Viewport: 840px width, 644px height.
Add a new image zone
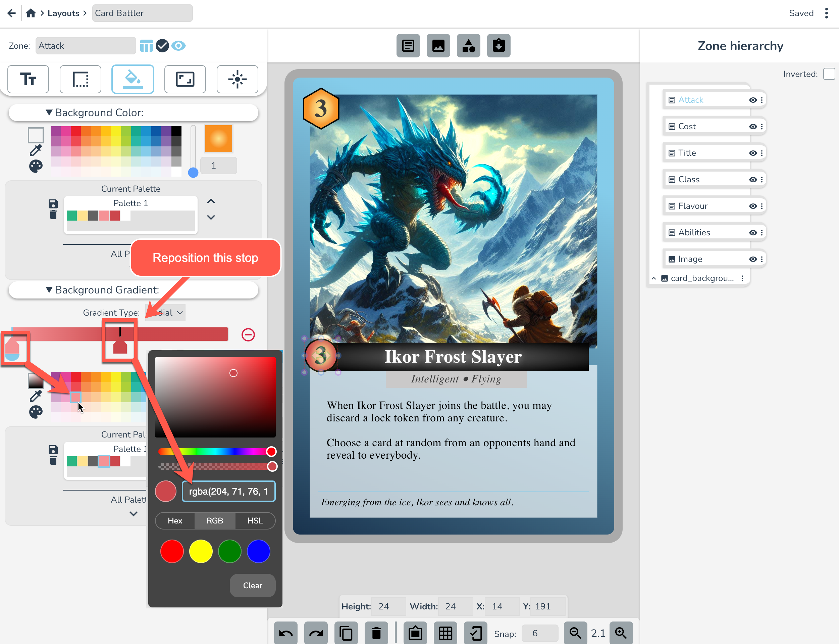tap(438, 46)
